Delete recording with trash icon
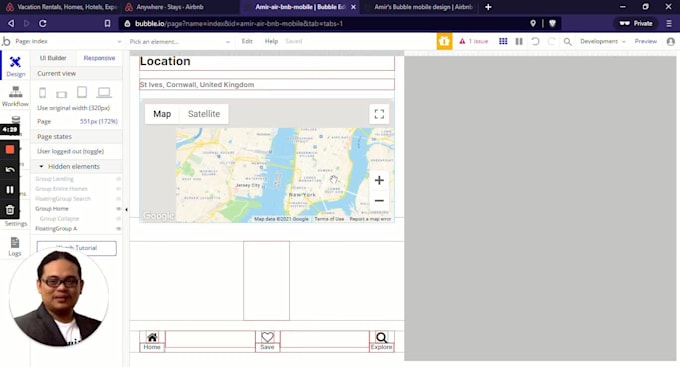The image size is (680, 367). [x=10, y=210]
